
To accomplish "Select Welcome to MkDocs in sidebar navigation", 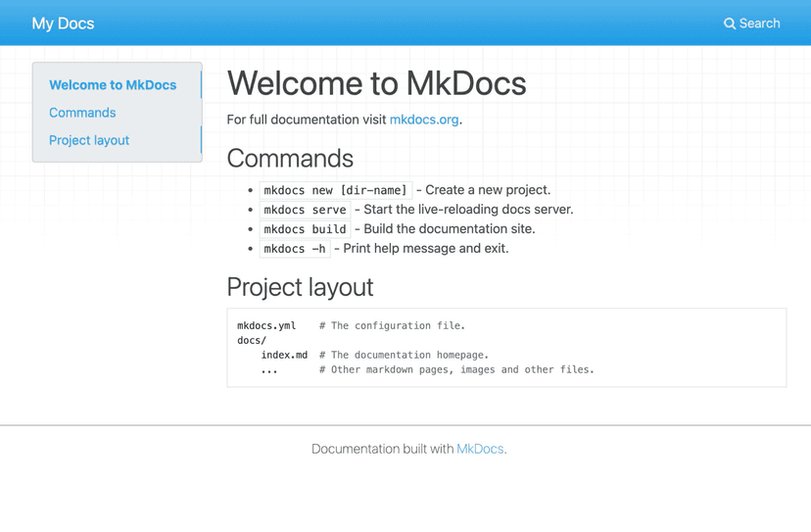I will click(113, 85).
